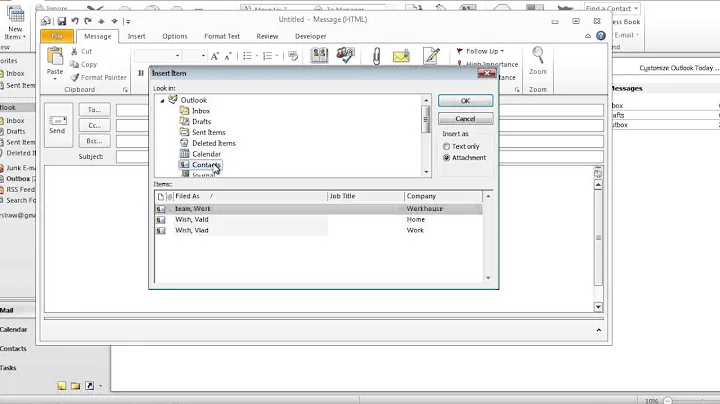Image resolution: width=720 pixels, height=404 pixels.
Task: Open the Paste options dropdown arrow
Action: point(55,79)
